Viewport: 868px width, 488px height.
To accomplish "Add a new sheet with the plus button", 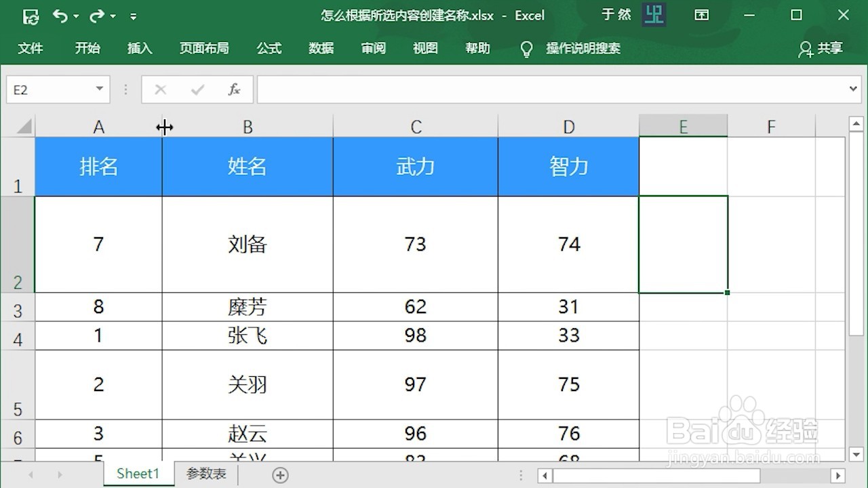I will (x=281, y=474).
